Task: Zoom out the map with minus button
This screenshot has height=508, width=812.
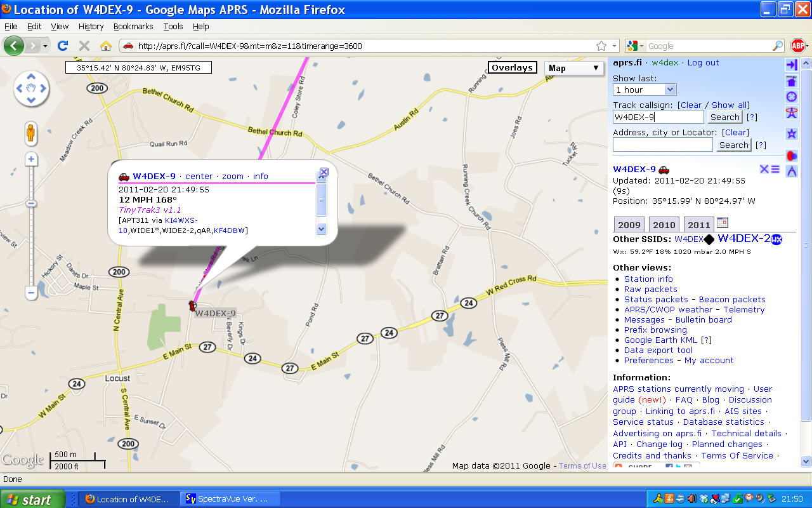Action: pos(31,293)
